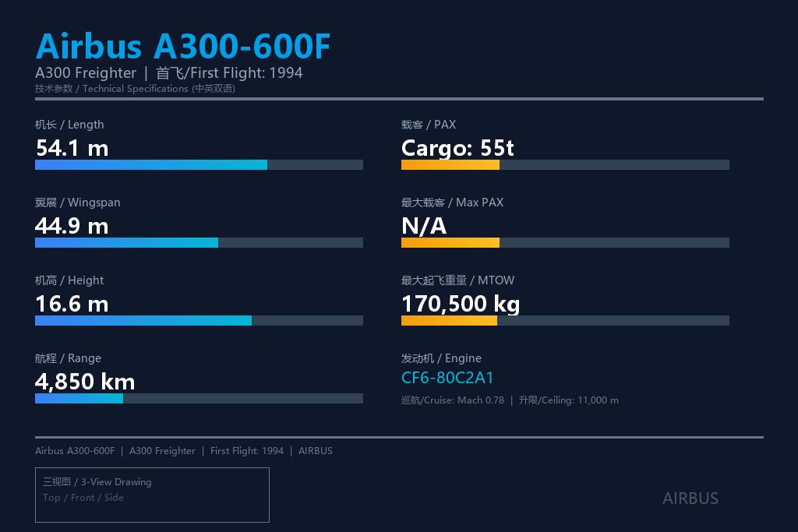The image size is (798, 532).
Task: Click the Wingspan progress bar
Action: pos(199,242)
